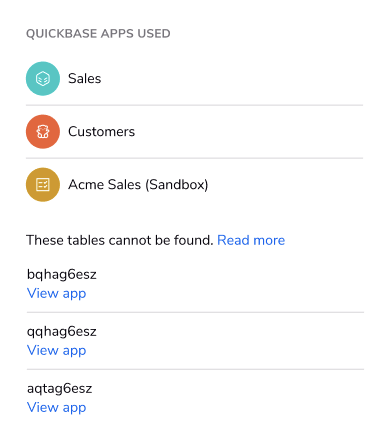This screenshot has height=428, width=384.
Task: Click the word '(Sandbox)' in the app name
Action: tap(177, 185)
